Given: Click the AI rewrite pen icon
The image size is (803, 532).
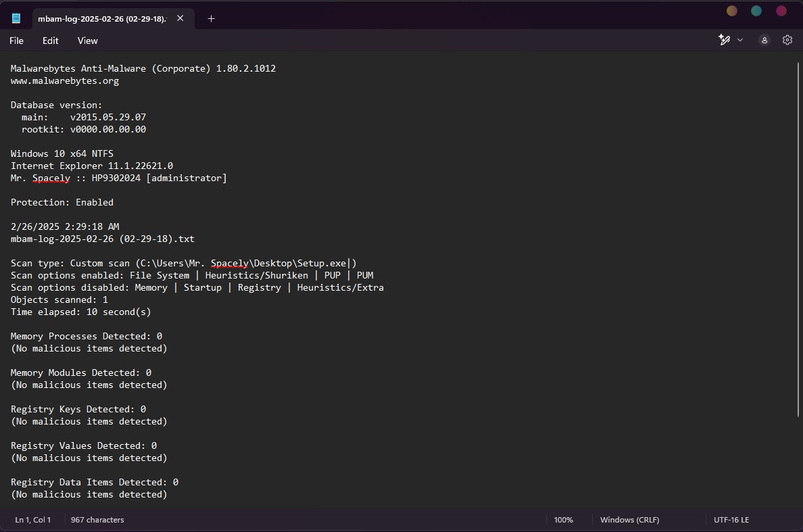Looking at the screenshot, I should (x=724, y=40).
